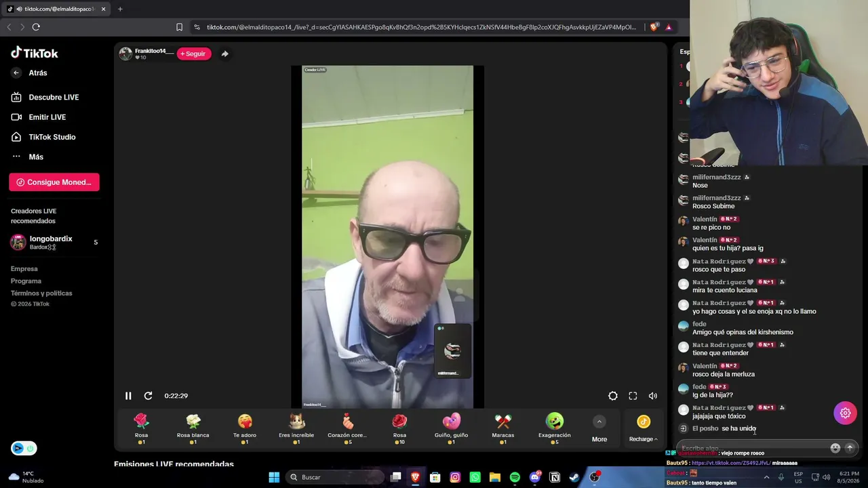
Task: Open TikTok Studio in sidebar
Action: coord(43,137)
